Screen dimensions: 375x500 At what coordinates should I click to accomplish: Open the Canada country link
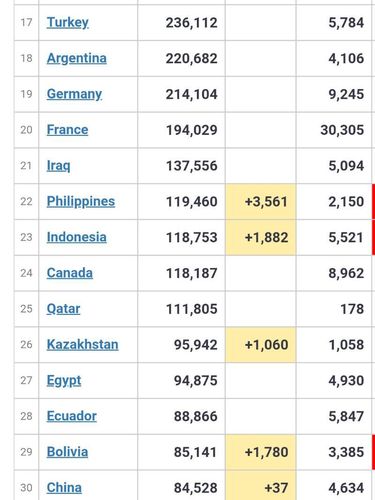coord(70,273)
